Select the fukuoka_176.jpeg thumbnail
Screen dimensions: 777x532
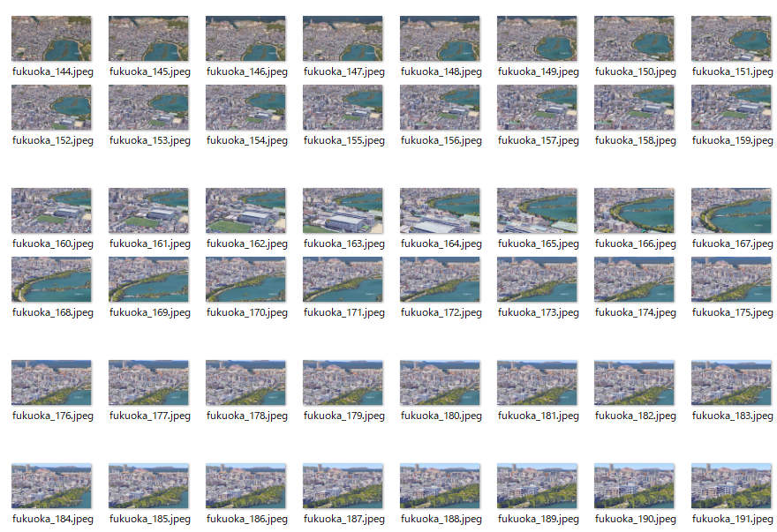(x=51, y=383)
